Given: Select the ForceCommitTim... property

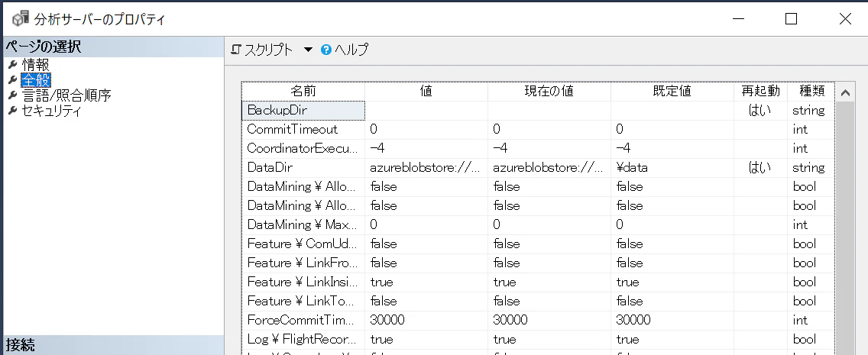Looking at the screenshot, I should [303, 320].
